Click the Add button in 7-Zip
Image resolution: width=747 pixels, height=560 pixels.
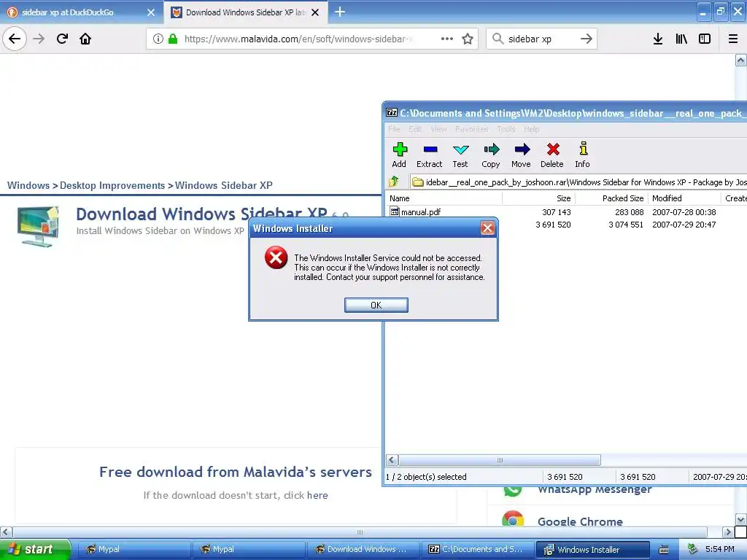pos(399,155)
